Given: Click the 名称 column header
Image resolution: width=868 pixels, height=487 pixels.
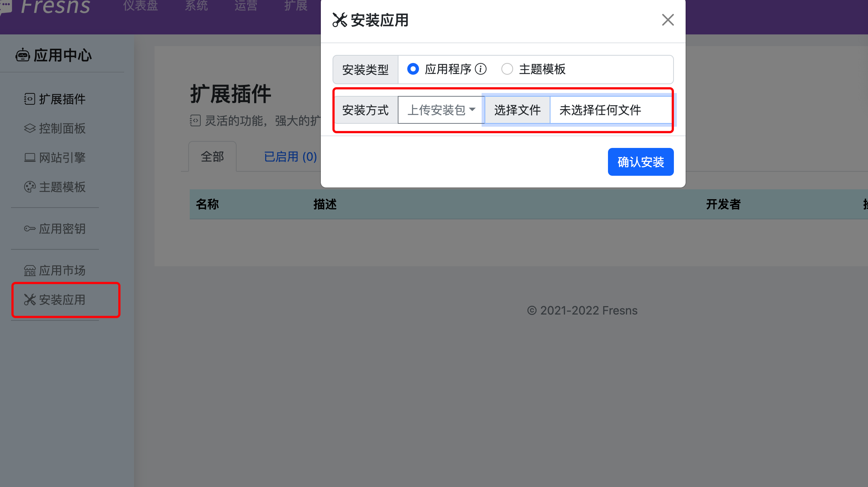Looking at the screenshot, I should 207,204.
